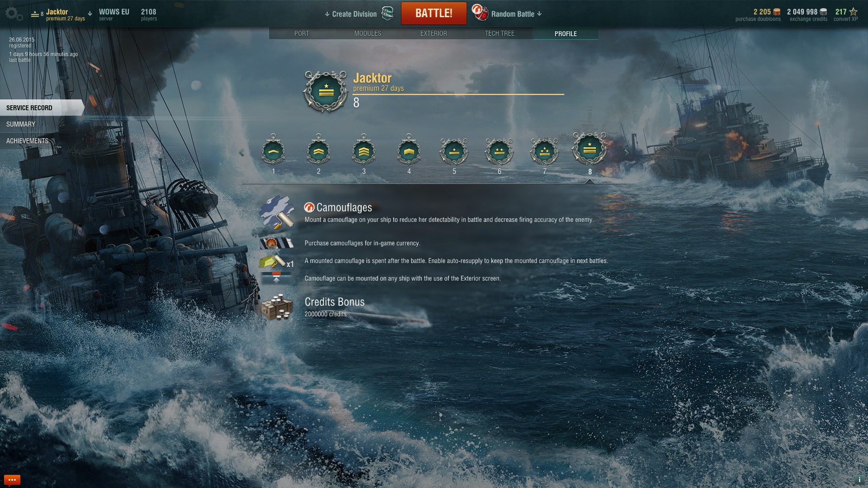Select the rank 3 badge
The image size is (868, 488).
point(363,150)
